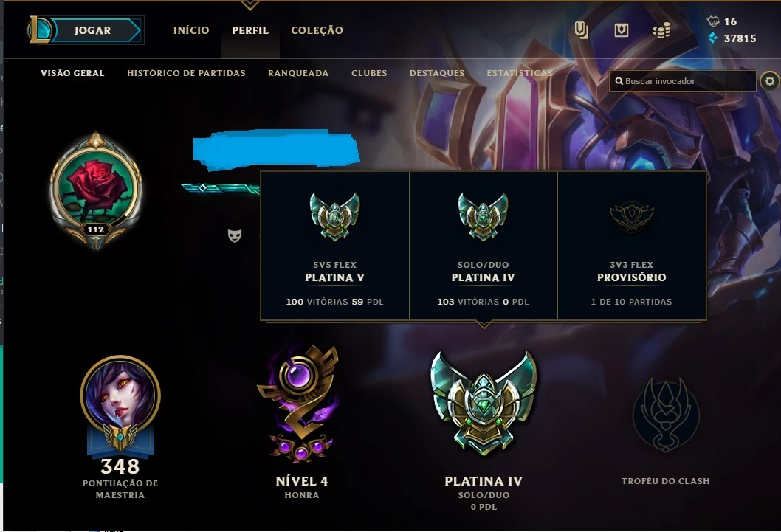Switch to the Ranqueada tab
781x532 pixels.
click(298, 73)
